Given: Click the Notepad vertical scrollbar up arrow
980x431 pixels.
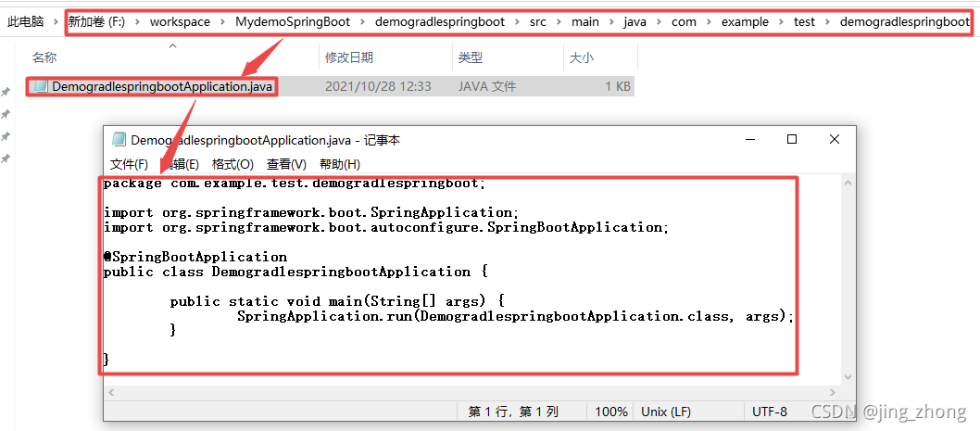Looking at the screenshot, I should point(848,184).
